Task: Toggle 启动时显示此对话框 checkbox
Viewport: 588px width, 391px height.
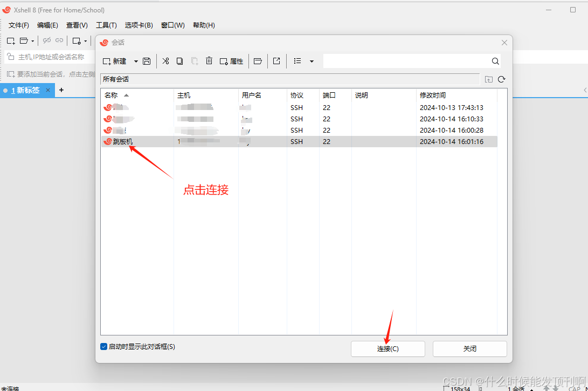Action: pyautogui.click(x=104, y=347)
